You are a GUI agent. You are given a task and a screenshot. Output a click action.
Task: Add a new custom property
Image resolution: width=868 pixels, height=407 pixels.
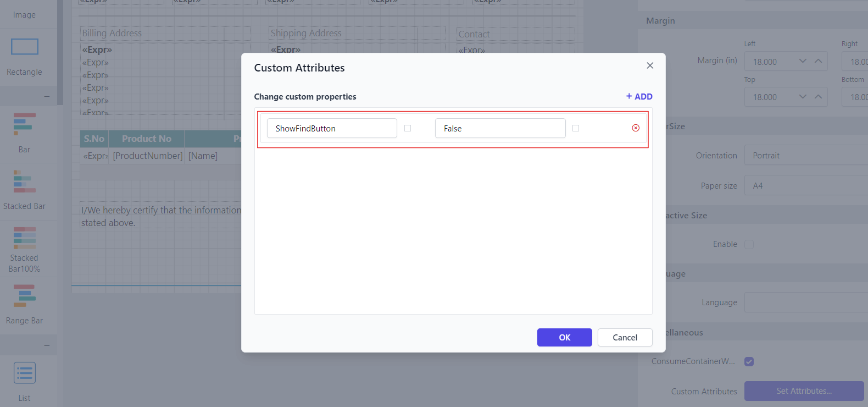tap(639, 96)
